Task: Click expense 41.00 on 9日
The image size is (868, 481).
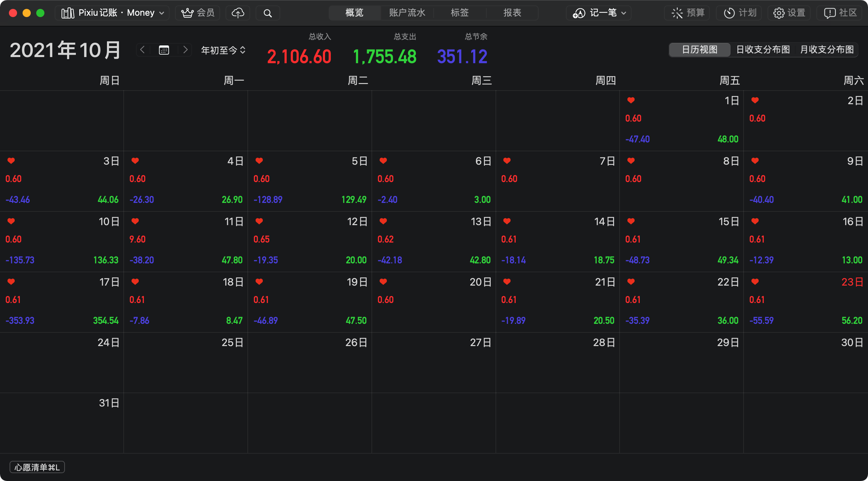Action: tap(852, 200)
